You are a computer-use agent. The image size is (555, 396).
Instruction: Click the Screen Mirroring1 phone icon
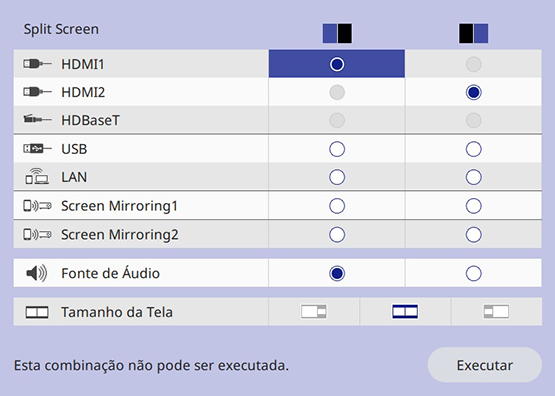37,206
